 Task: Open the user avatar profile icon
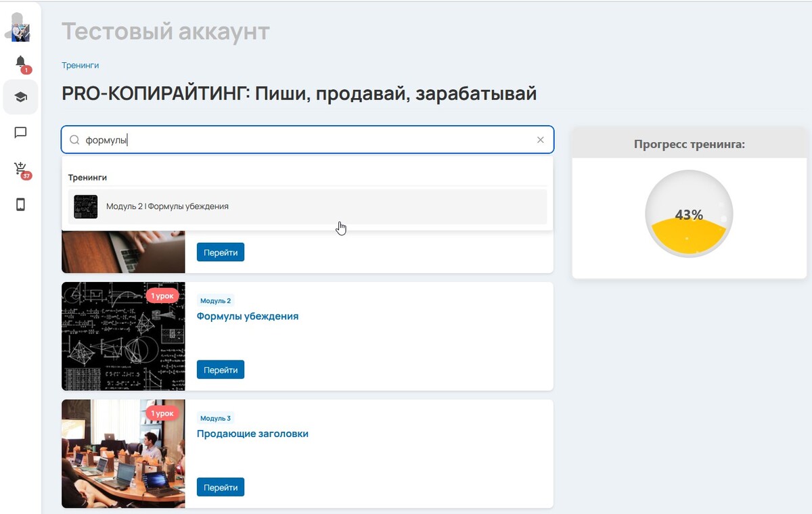[20, 28]
